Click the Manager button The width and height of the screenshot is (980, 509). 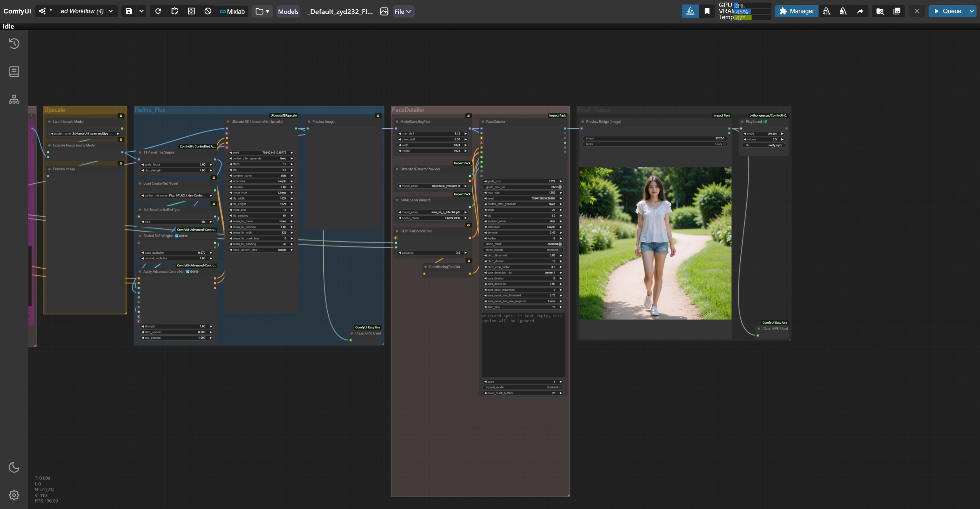point(797,11)
